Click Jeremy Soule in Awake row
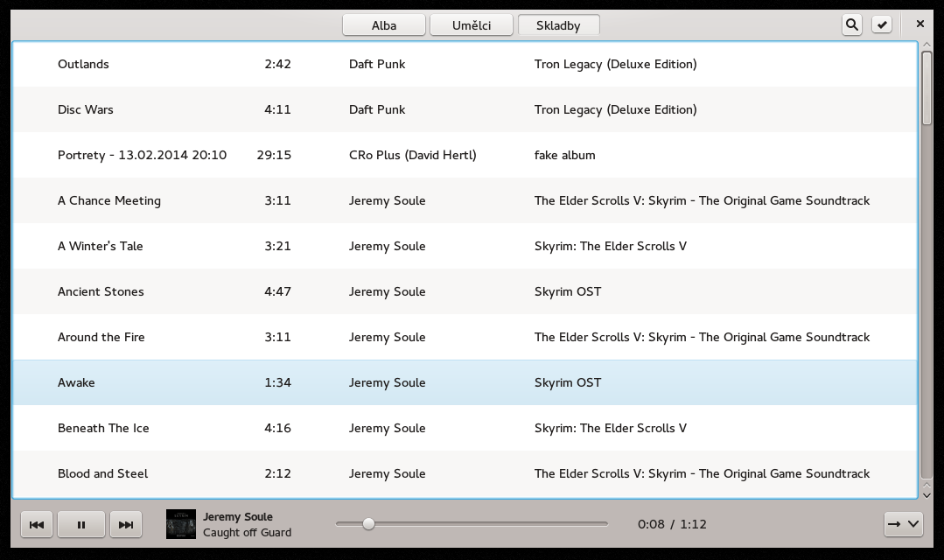 [387, 383]
